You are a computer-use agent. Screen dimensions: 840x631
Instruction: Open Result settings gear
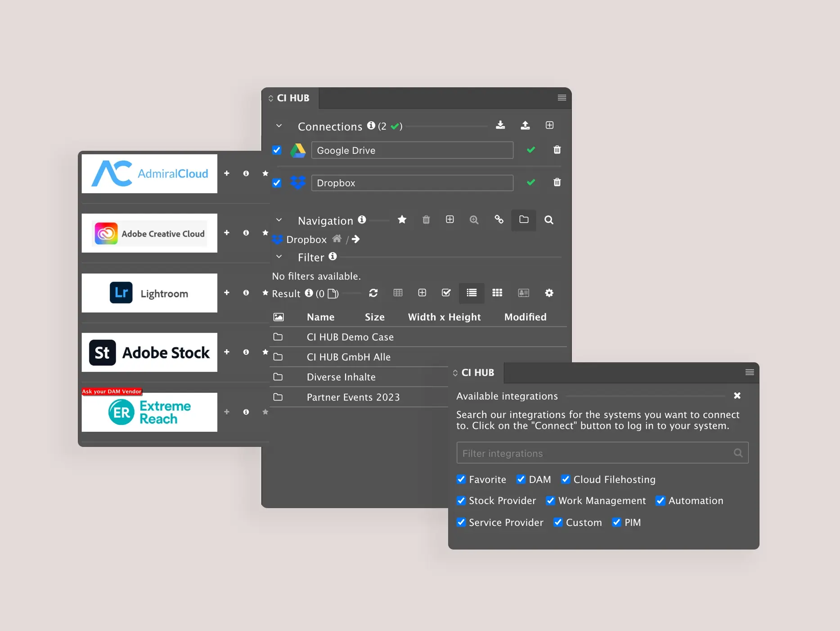pos(549,293)
